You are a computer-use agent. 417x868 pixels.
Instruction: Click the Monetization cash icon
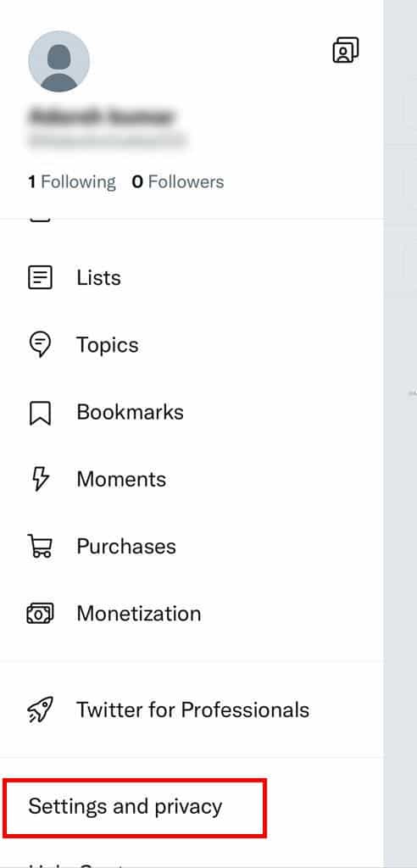coord(40,614)
